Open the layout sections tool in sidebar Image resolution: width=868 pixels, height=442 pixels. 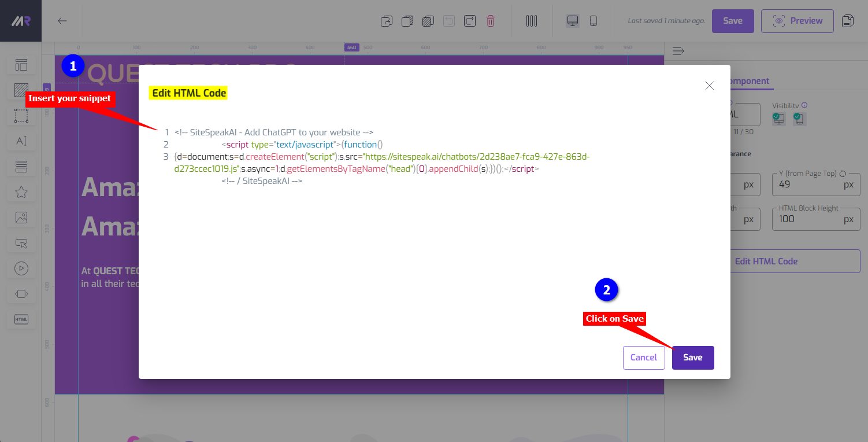21,65
